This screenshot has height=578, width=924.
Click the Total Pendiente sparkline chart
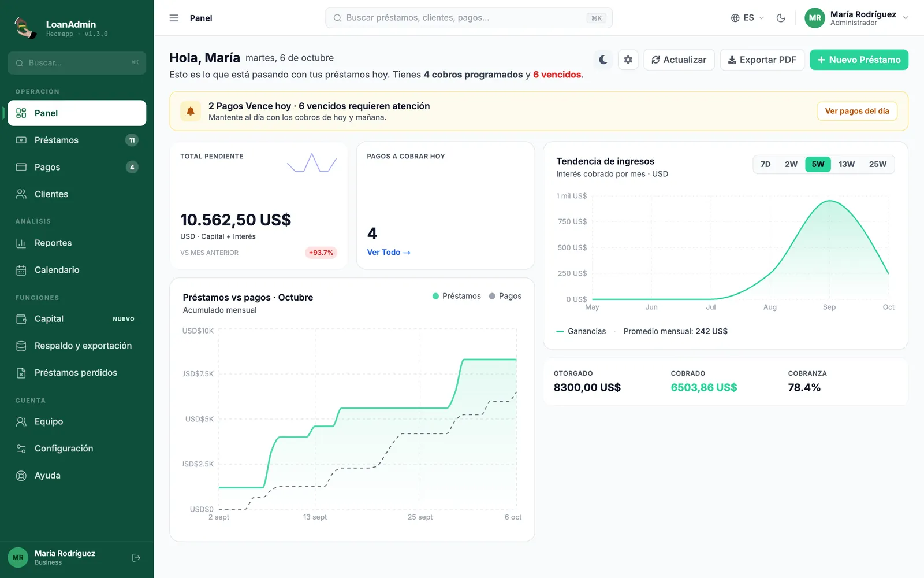click(312, 163)
